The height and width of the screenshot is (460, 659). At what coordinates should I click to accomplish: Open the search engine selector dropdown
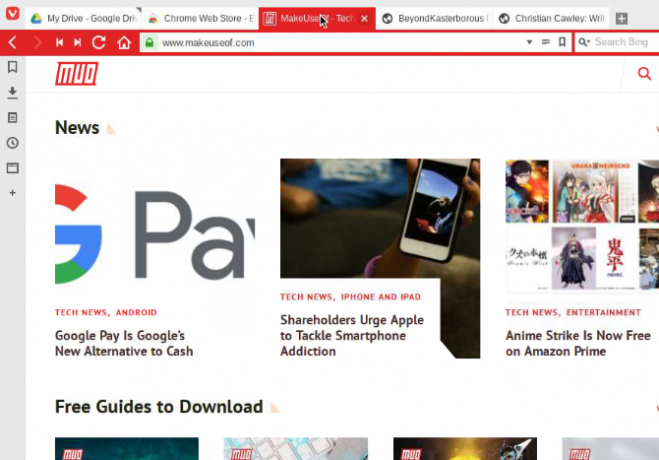(584, 42)
